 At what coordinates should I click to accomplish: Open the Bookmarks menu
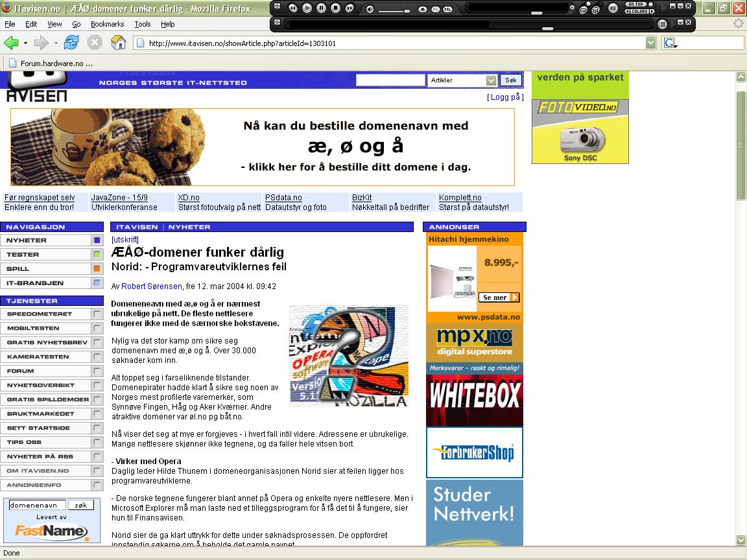tap(107, 24)
